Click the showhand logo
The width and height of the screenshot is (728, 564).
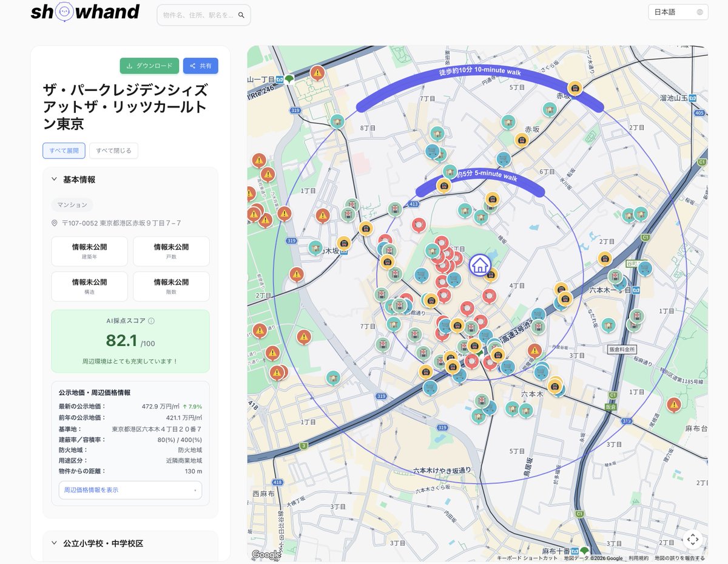click(x=85, y=12)
